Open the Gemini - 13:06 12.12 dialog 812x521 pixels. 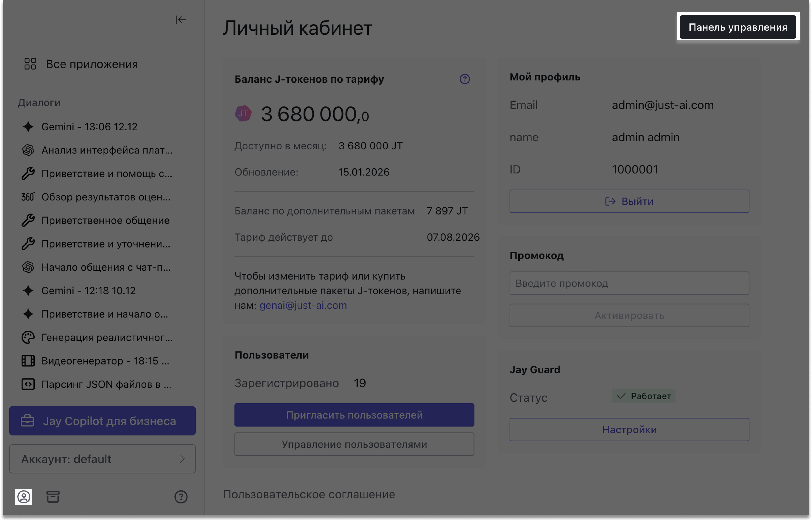coord(89,127)
